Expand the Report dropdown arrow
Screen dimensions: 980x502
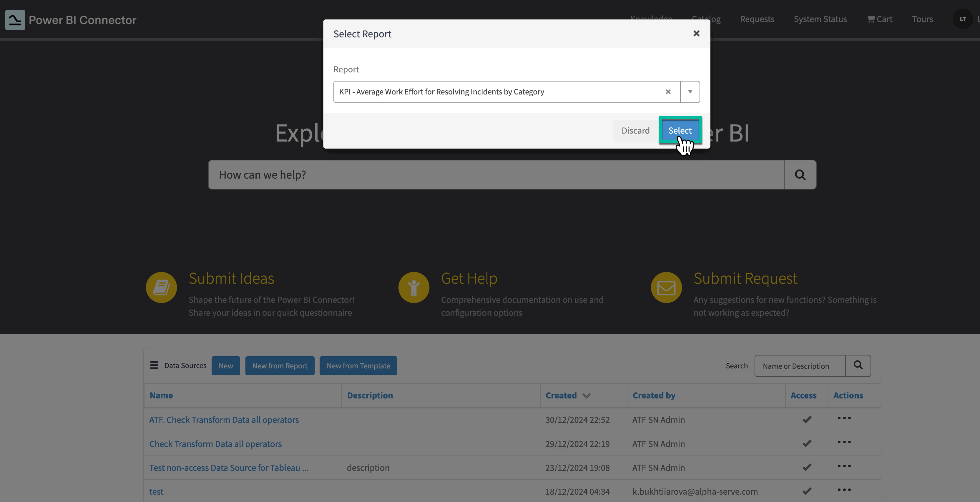point(690,92)
